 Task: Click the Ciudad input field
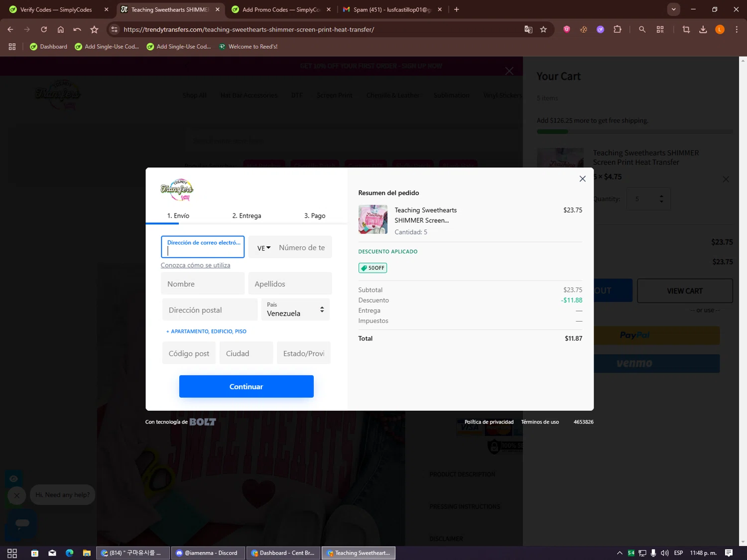point(246,353)
